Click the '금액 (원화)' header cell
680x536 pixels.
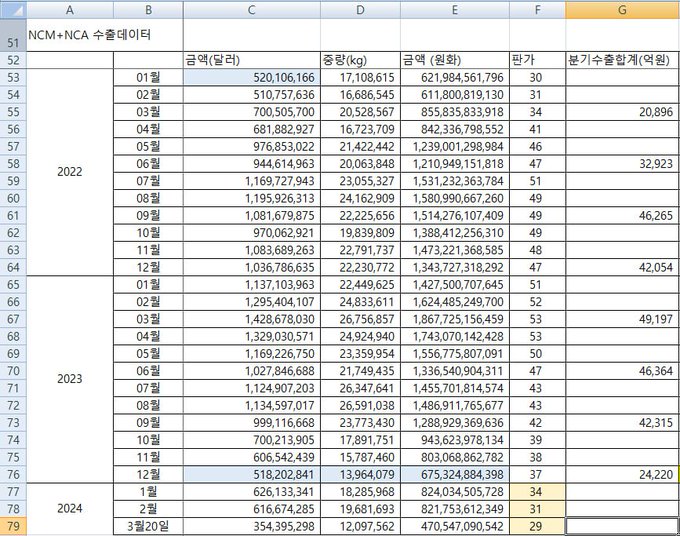[x=454, y=60]
